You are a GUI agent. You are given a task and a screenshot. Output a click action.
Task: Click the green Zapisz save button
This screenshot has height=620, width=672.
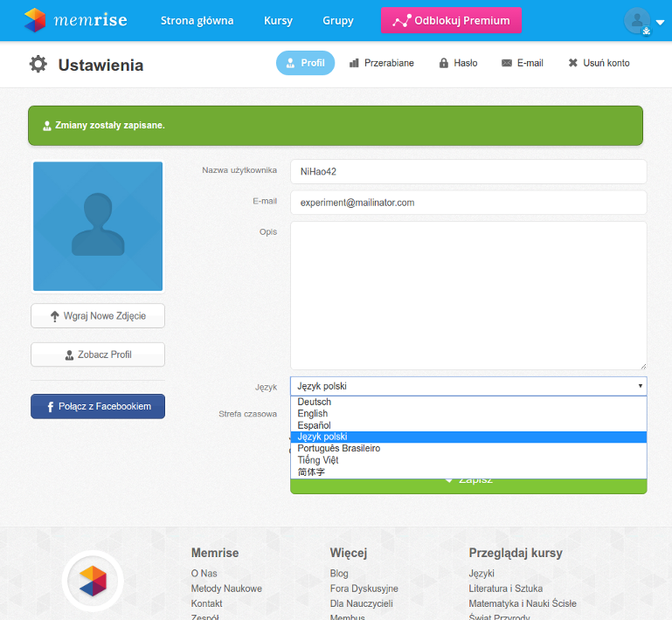point(468,486)
